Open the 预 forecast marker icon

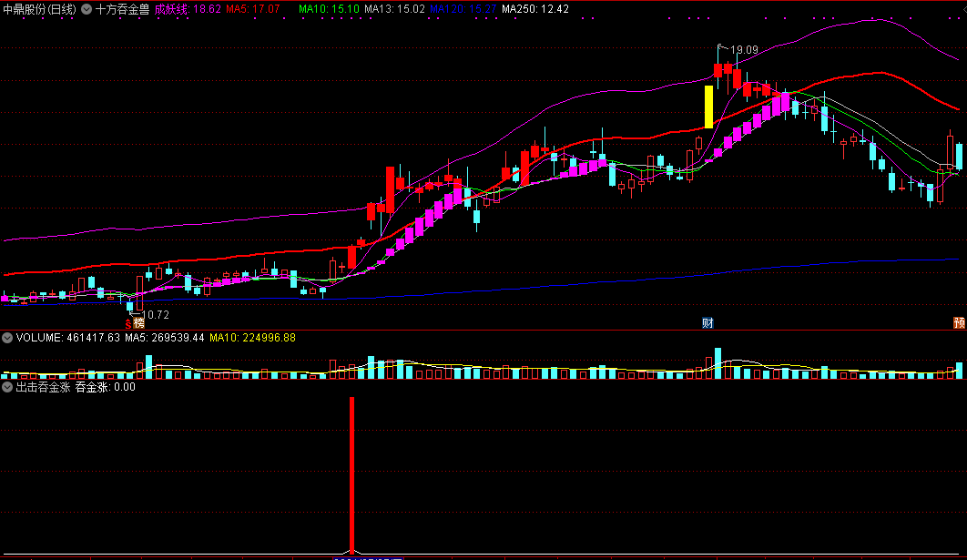[959, 323]
